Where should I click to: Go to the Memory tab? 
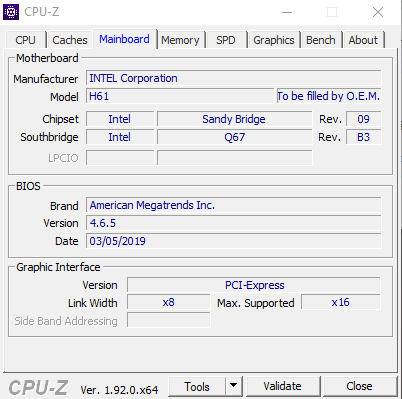180,40
